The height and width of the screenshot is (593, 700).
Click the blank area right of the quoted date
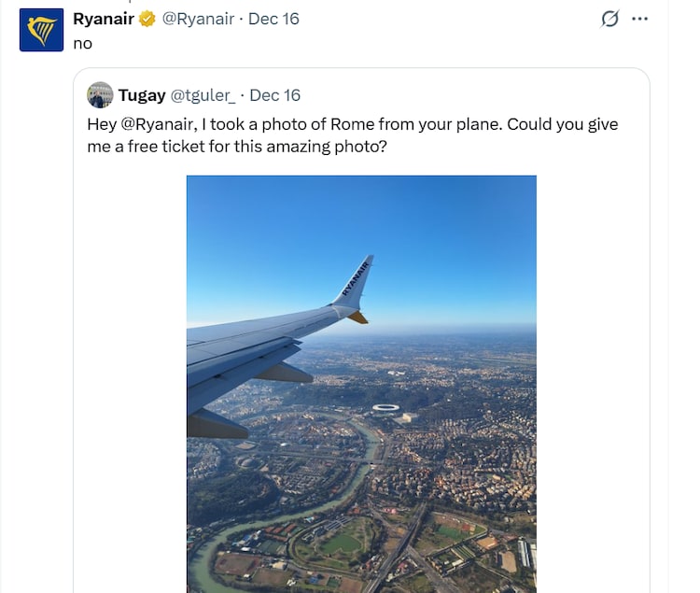pyautogui.click(x=467, y=95)
